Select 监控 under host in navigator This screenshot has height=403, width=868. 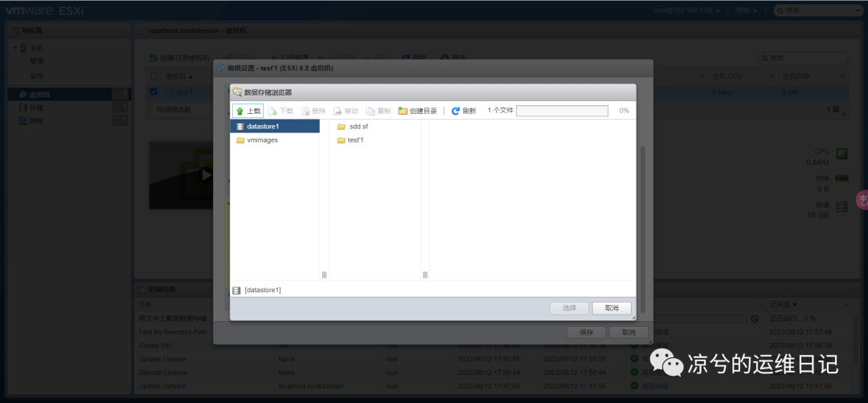point(36,75)
